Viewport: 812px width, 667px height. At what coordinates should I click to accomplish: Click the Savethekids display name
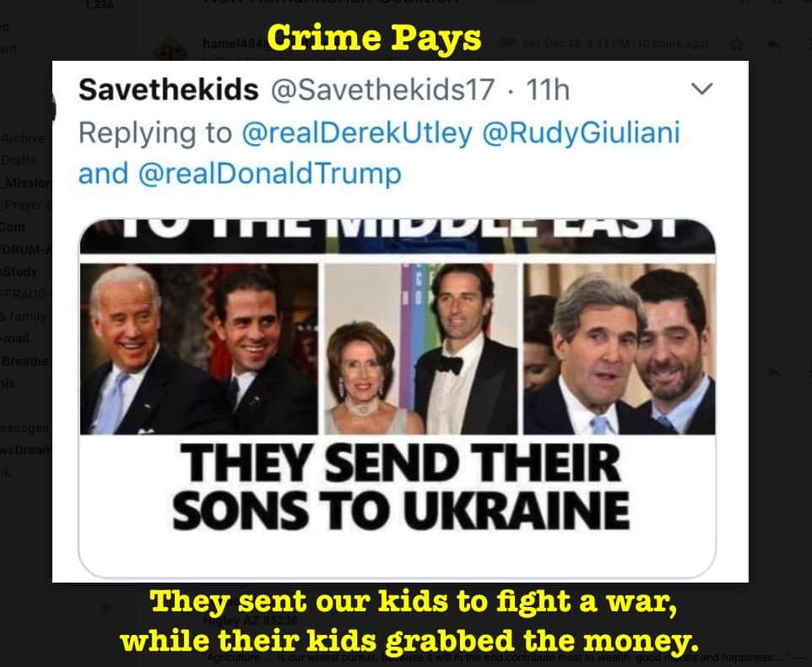(x=168, y=89)
